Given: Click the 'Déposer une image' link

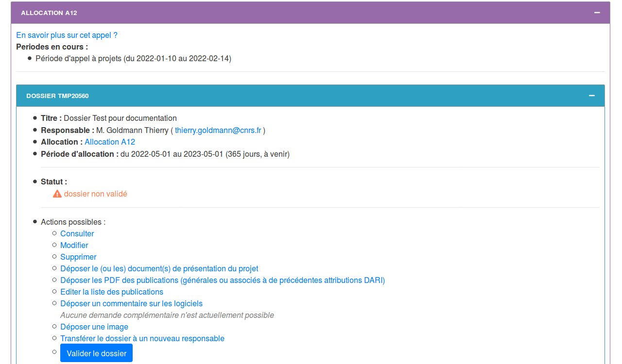Looking at the screenshot, I should (x=94, y=327).
